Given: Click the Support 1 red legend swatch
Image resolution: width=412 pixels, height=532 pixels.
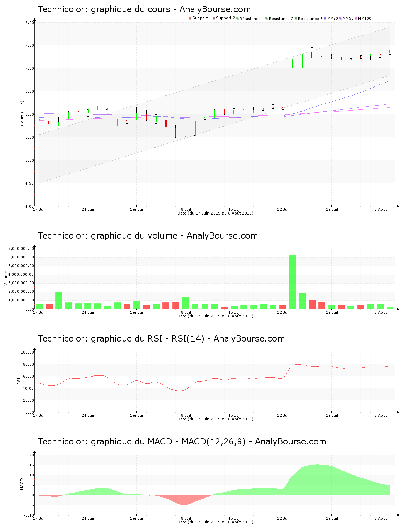Looking at the screenshot, I should 190,18.
